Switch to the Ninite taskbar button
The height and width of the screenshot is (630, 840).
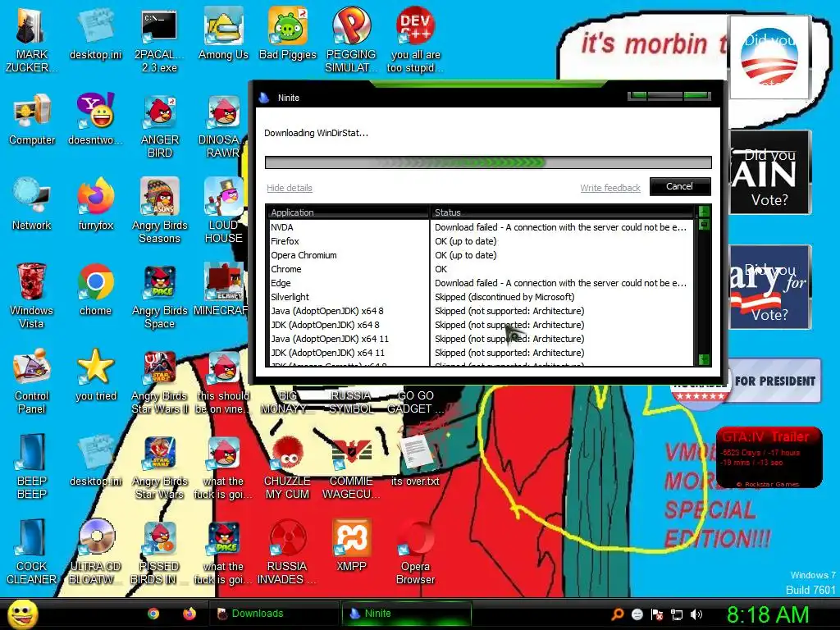click(x=406, y=614)
